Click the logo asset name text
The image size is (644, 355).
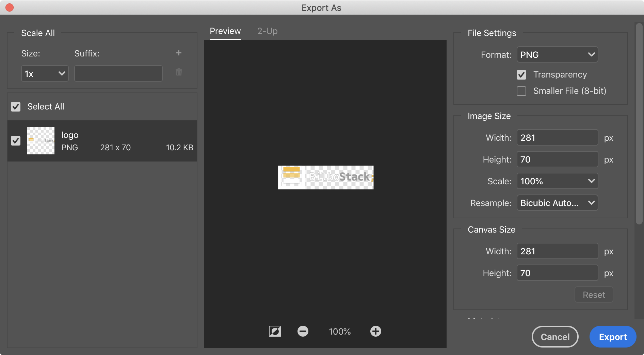tap(70, 135)
